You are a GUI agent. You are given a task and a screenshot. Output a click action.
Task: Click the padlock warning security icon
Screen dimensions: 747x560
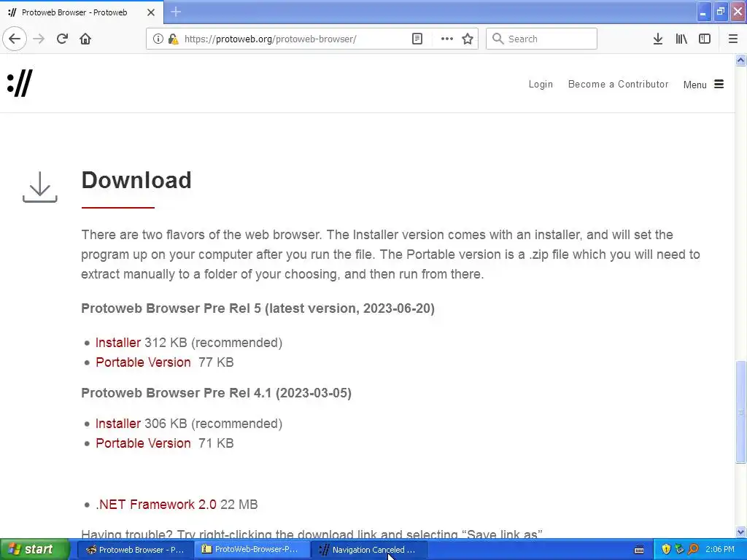tap(173, 39)
